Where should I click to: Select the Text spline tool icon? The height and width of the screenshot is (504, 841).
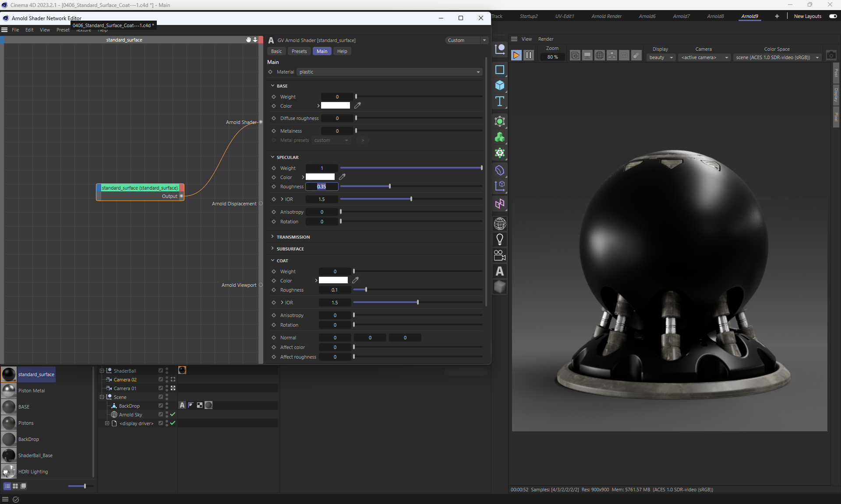[x=500, y=102]
